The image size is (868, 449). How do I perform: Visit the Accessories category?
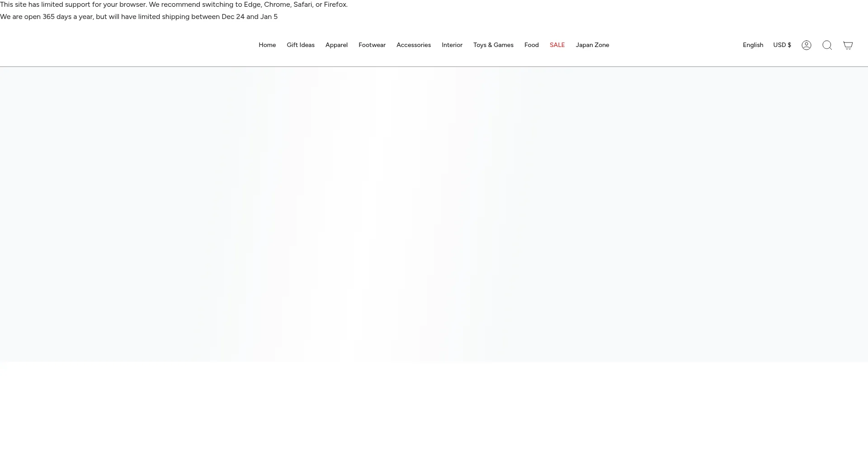click(413, 45)
